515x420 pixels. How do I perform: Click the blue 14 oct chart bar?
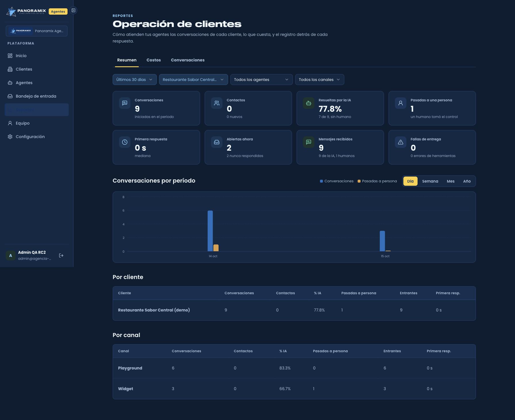click(x=210, y=231)
